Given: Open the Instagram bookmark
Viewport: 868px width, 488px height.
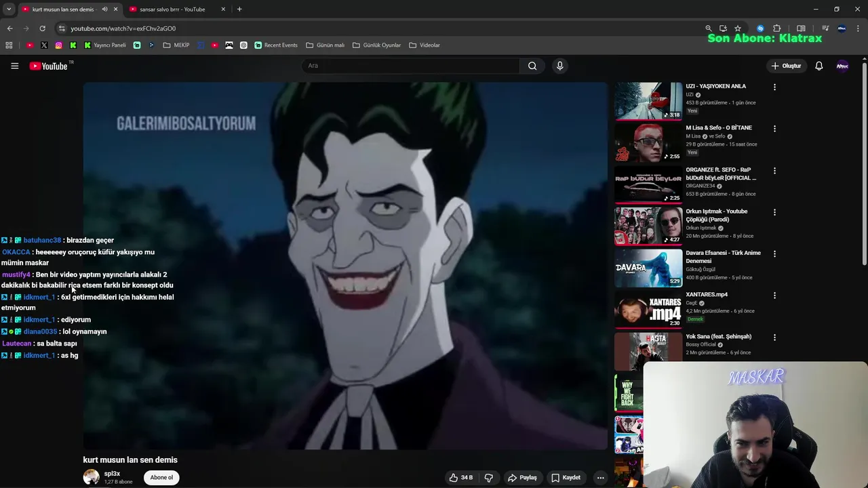Looking at the screenshot, I should [59, 45].
